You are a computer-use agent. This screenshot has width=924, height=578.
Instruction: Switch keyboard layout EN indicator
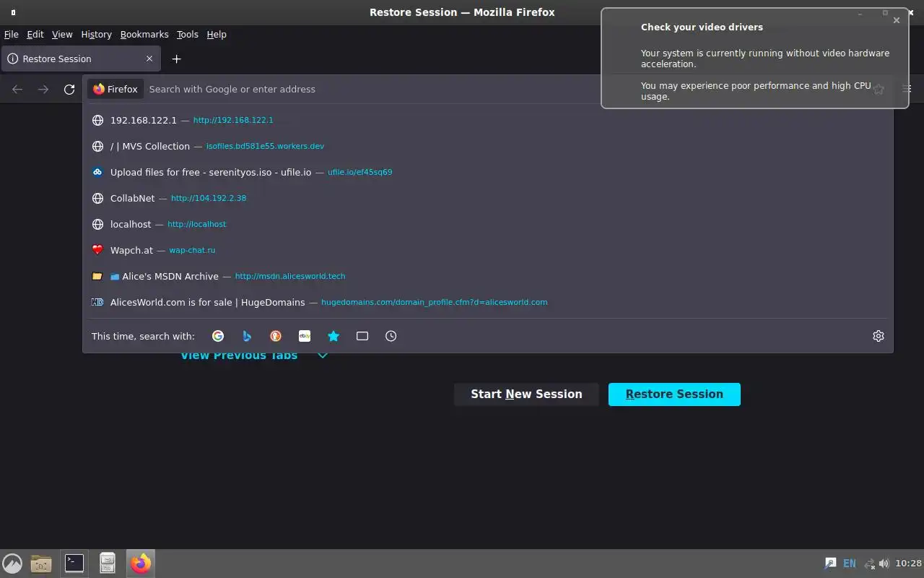pos(850,564)
